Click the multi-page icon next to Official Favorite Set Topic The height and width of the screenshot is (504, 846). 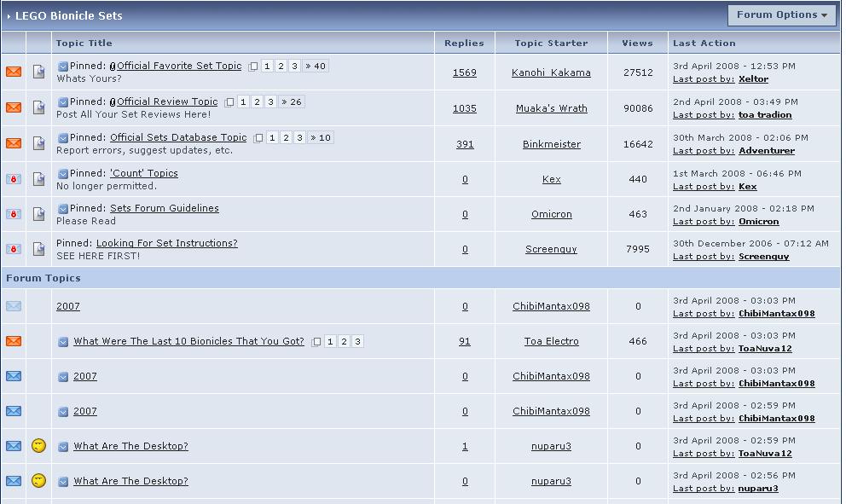coord(252,67)
